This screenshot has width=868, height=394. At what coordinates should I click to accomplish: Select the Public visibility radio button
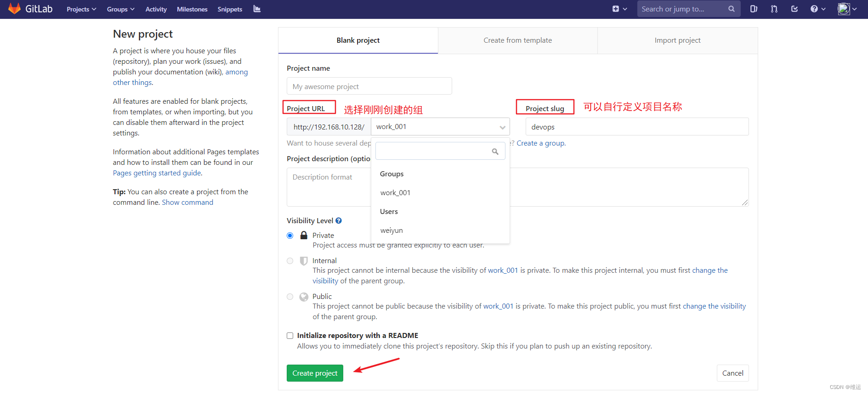tap(290, 297)
